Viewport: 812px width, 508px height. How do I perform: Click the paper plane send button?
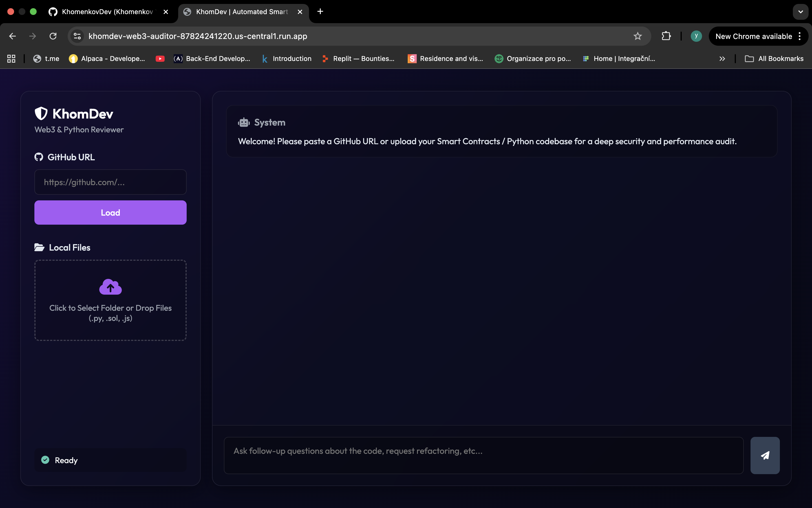(765, 455)
